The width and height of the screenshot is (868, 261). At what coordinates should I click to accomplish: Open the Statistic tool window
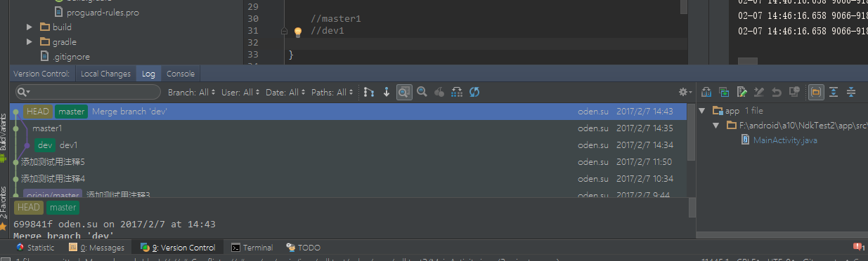click(x=35, y=248)
